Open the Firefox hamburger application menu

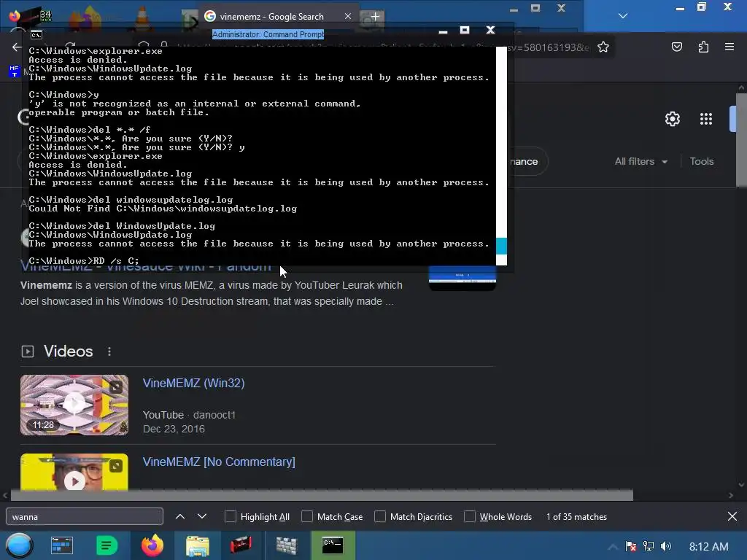(x=729, y=47)
